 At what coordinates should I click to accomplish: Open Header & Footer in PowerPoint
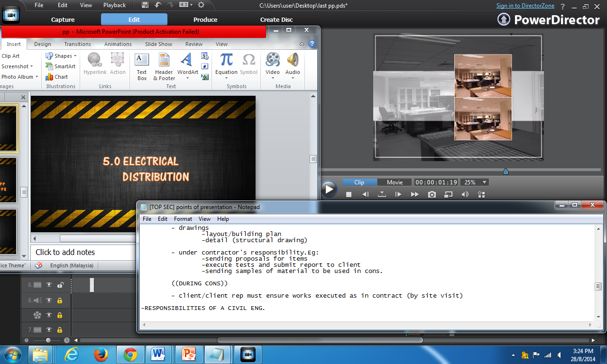[164, 66]
